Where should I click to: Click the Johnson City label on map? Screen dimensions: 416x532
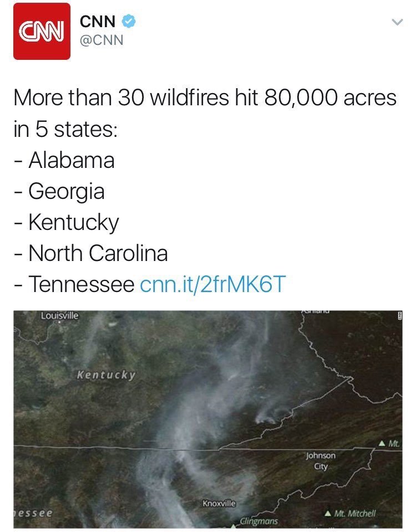click(x=321, y=461)
